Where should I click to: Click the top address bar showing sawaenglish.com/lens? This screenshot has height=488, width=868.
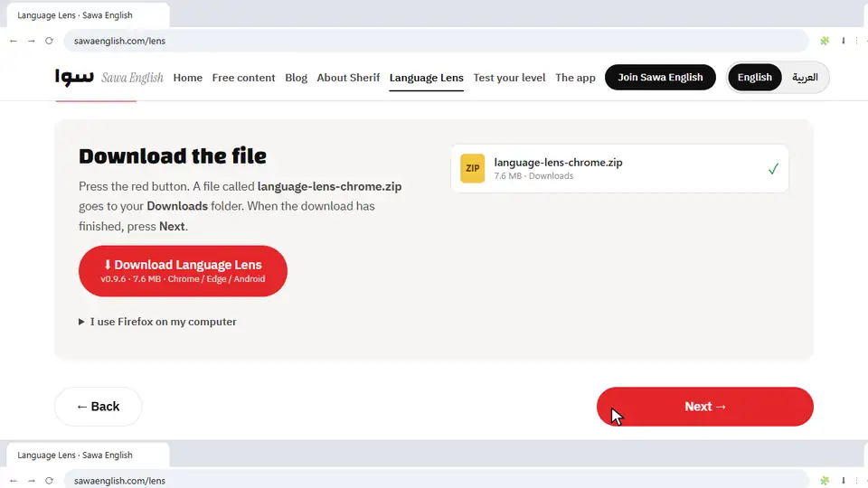pos(436,41)
